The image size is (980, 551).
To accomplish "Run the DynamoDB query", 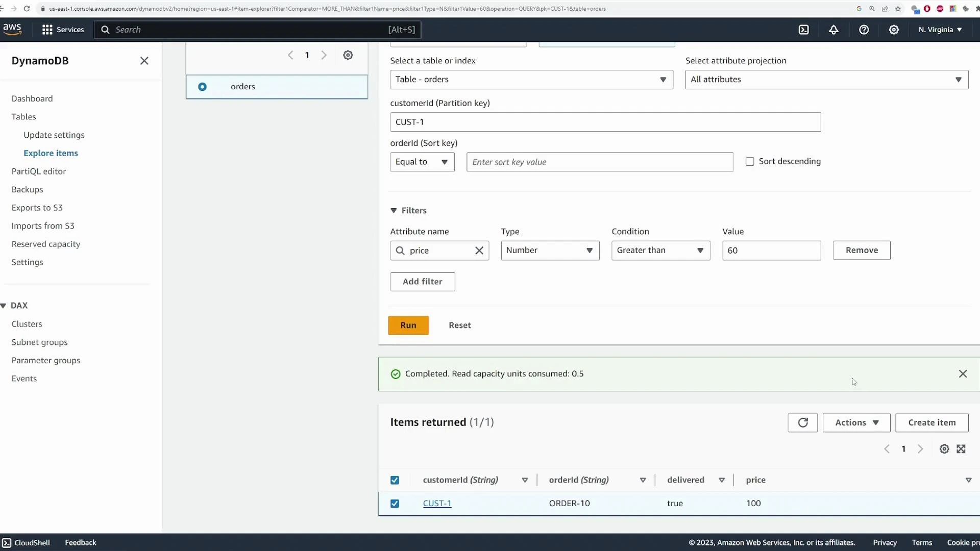I will 408,325.
